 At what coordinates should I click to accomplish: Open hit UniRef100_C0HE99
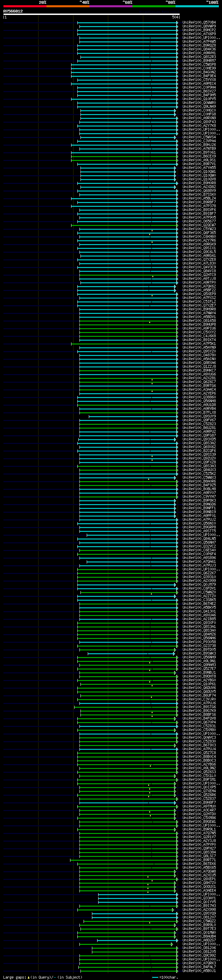click(199, 68)
